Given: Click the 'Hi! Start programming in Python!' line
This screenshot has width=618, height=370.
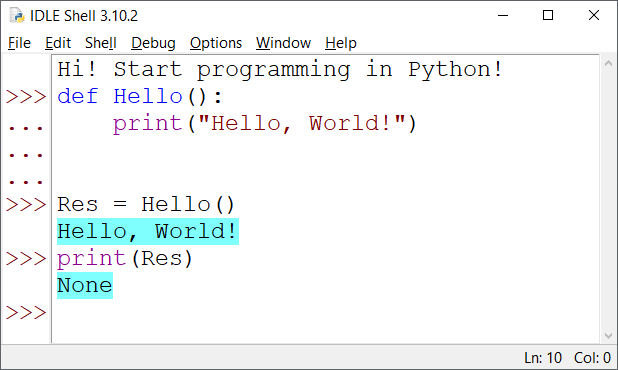Looking at the screenshot, I should coord(280,70).
